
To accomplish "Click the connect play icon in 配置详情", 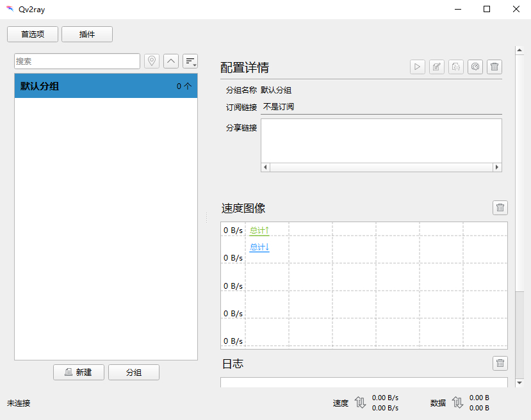I will click(418, 67).
